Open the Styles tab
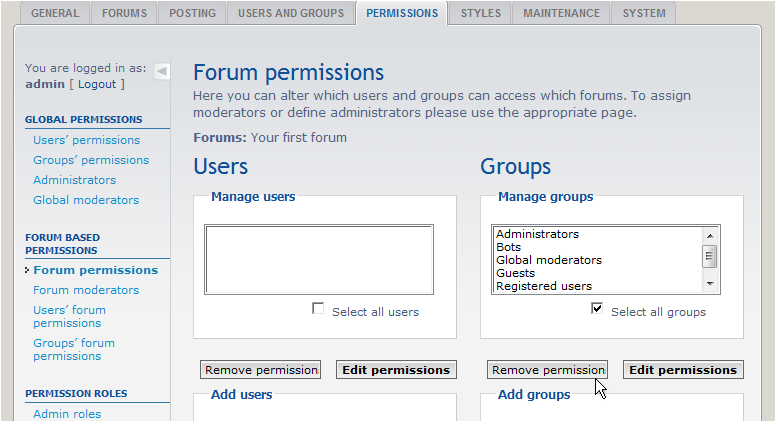The width and height of the screenshot is (776, 422). pos(481,13)
